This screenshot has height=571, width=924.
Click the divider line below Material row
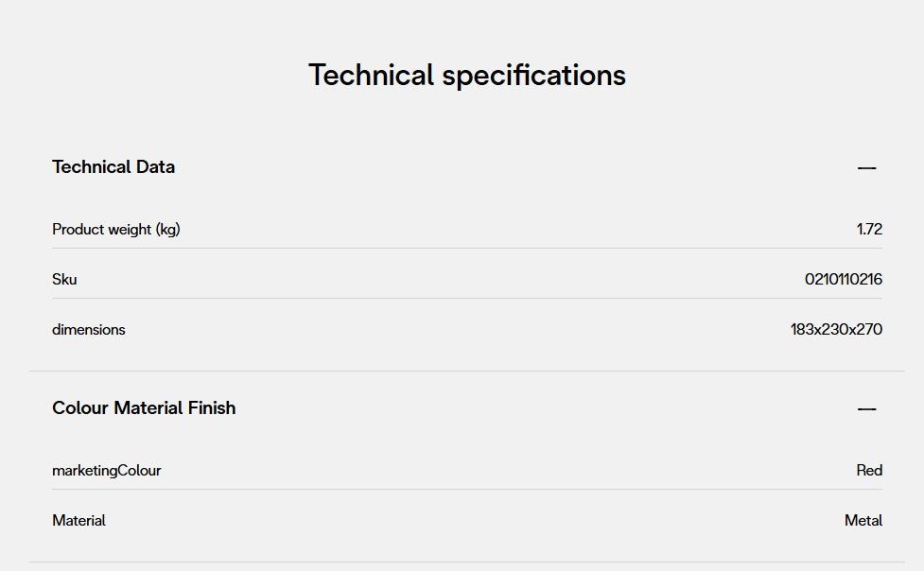pos(467,562)
